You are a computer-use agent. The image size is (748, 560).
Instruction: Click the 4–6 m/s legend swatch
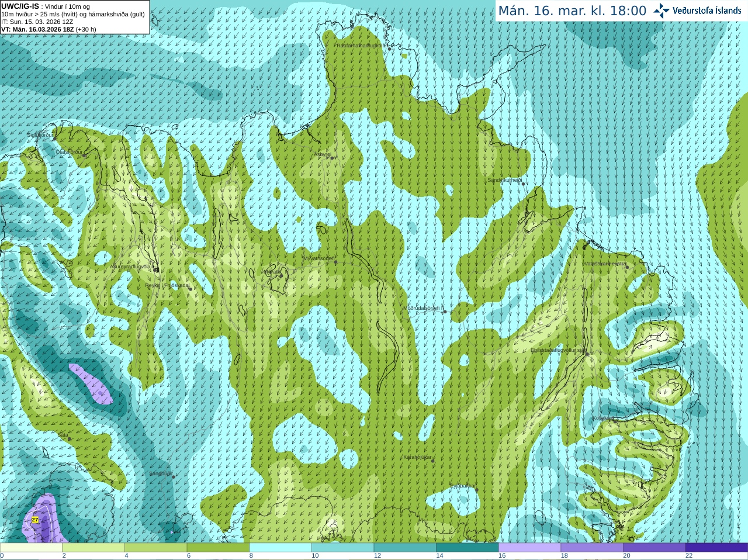coord(155,548)
